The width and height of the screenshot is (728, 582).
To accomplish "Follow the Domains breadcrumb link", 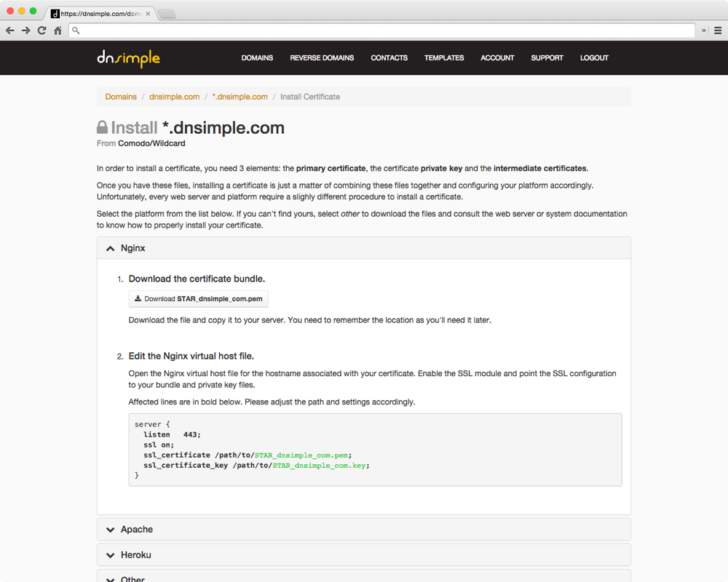I will (121, 97).
